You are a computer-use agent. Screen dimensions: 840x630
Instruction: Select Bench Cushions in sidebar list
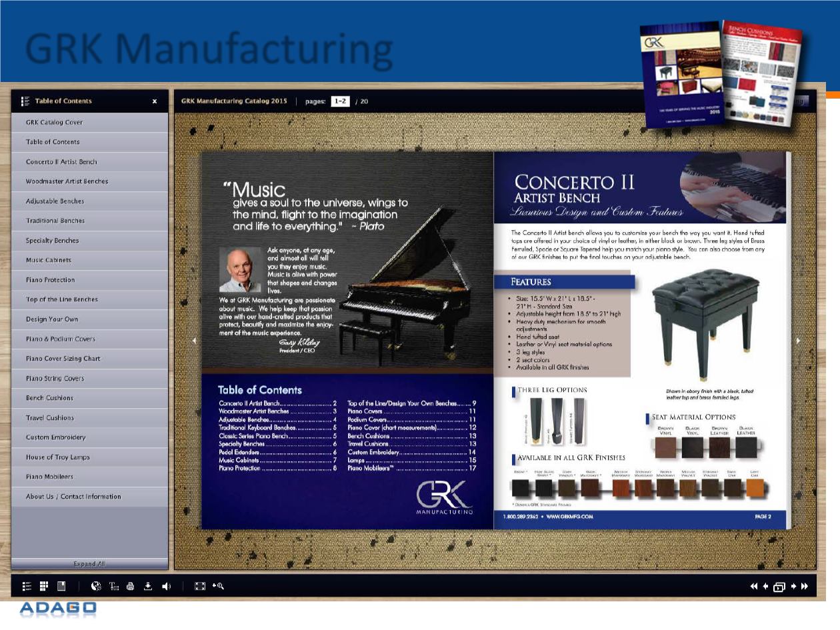click(x=90, y=398)
